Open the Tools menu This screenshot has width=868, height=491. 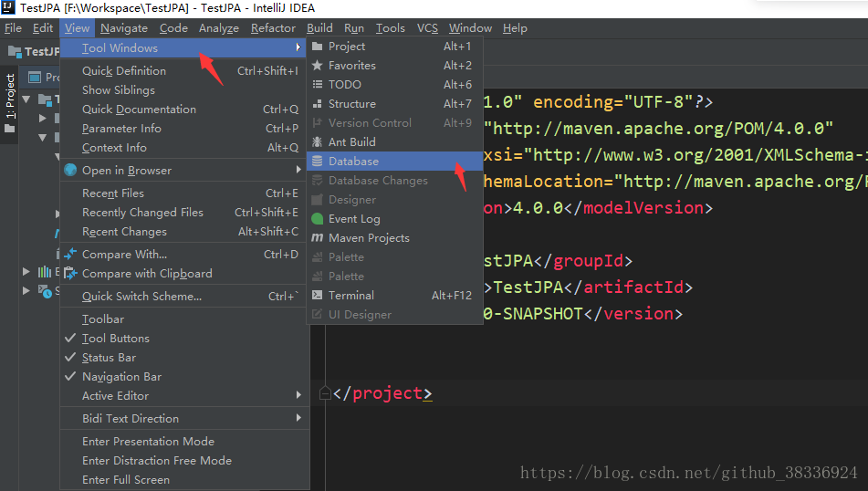[391, 28]
